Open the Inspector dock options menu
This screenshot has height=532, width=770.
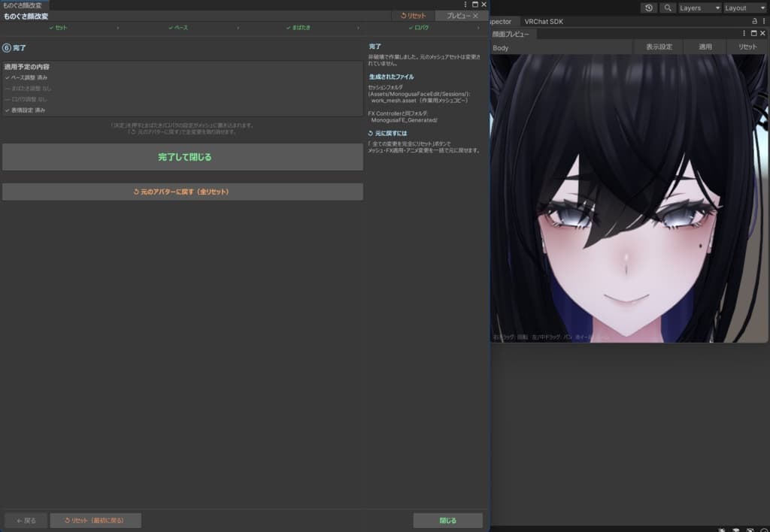click(764, 21)
